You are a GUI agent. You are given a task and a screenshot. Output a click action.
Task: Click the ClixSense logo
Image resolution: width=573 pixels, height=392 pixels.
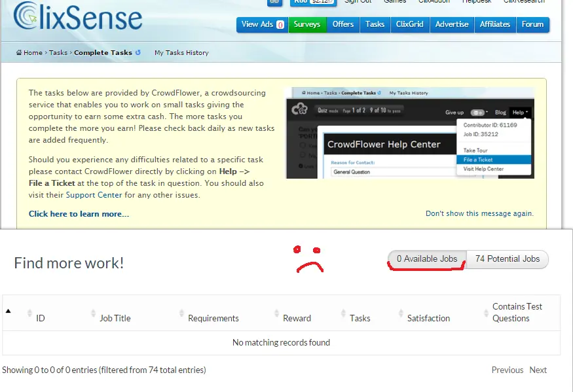pyautogui.click(x=77, y=16)
